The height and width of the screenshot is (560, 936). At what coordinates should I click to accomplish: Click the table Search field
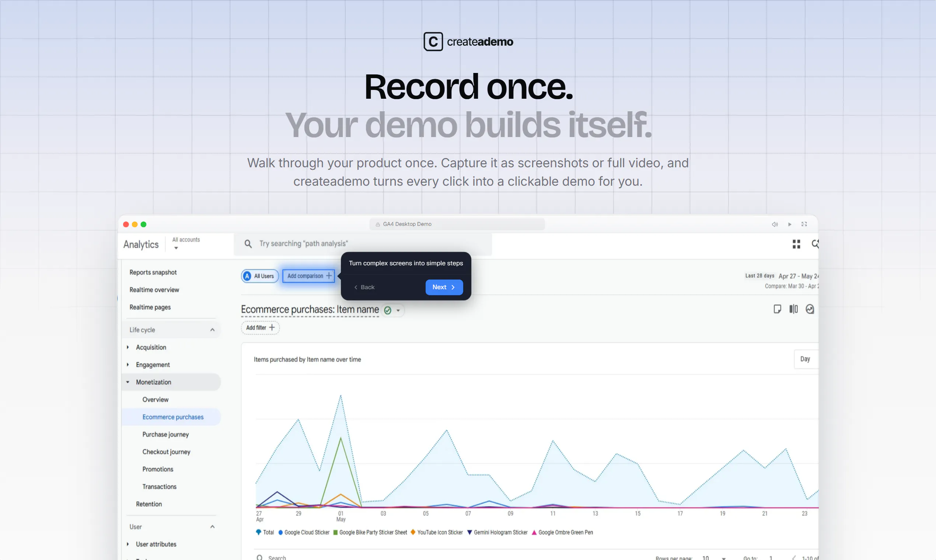(x=277, y=558)
